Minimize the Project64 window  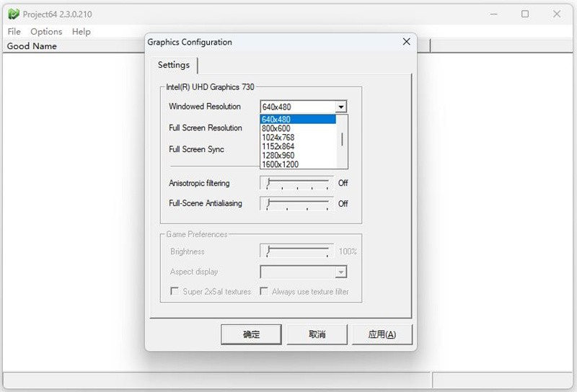(x=494, y=14)
